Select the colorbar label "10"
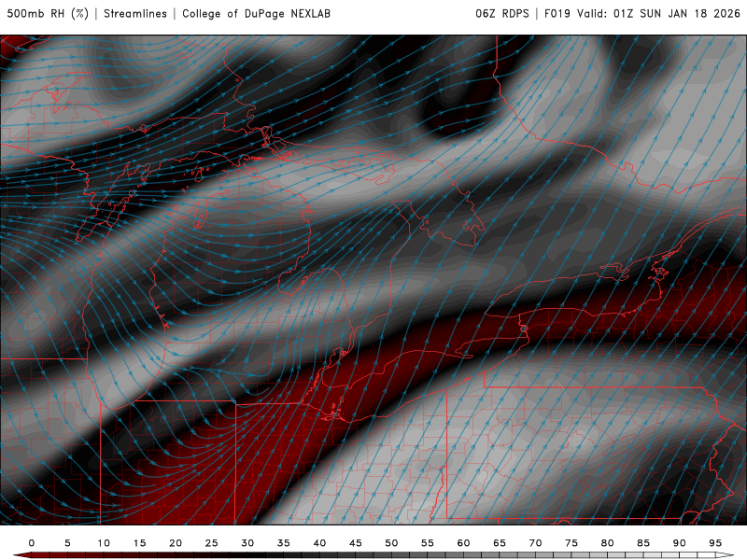This screenshot has width=747, height=560. 104,543
